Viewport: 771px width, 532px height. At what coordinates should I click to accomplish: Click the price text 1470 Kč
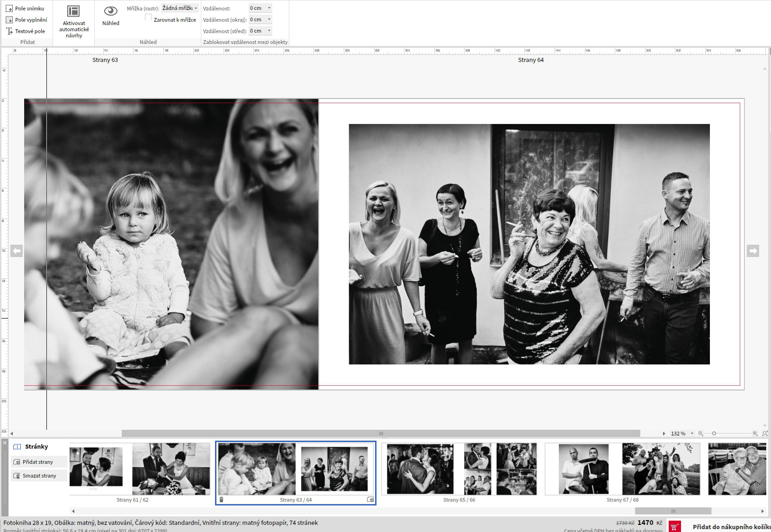tap(650, 523)
